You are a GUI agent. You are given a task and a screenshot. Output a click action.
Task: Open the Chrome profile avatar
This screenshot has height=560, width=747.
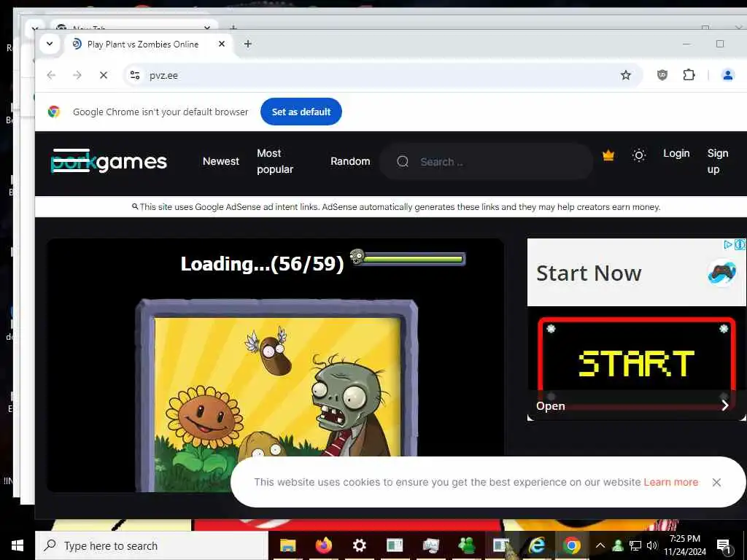(727, 75)
